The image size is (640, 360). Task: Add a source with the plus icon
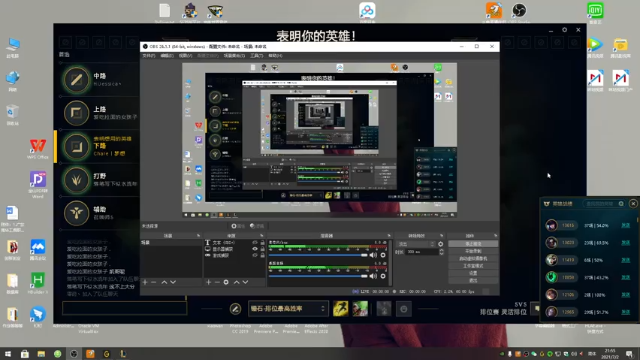209,282
